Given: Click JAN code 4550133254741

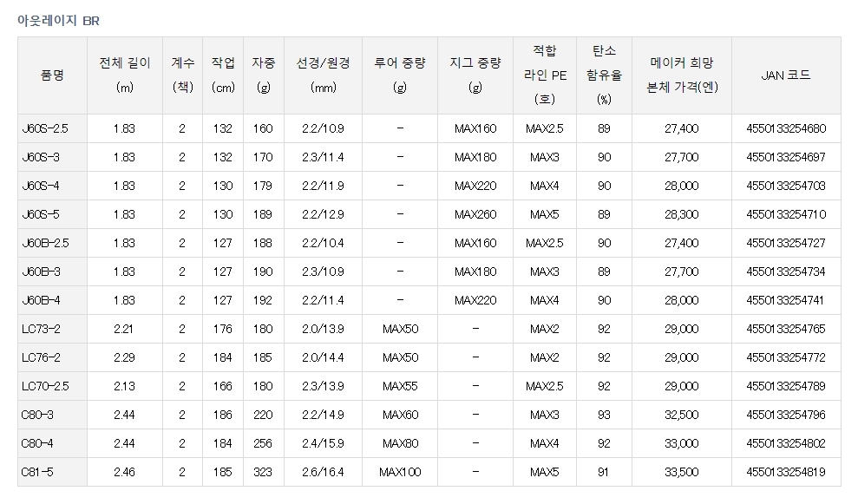Looking at the screenshot, I should click(x=785, y=300).
